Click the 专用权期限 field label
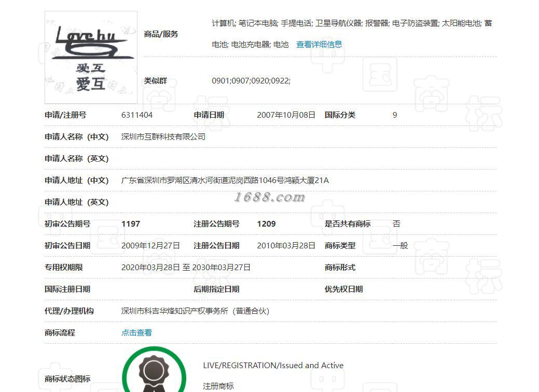The height and width of the screenshot is (392, 539). tap(64, 267)
